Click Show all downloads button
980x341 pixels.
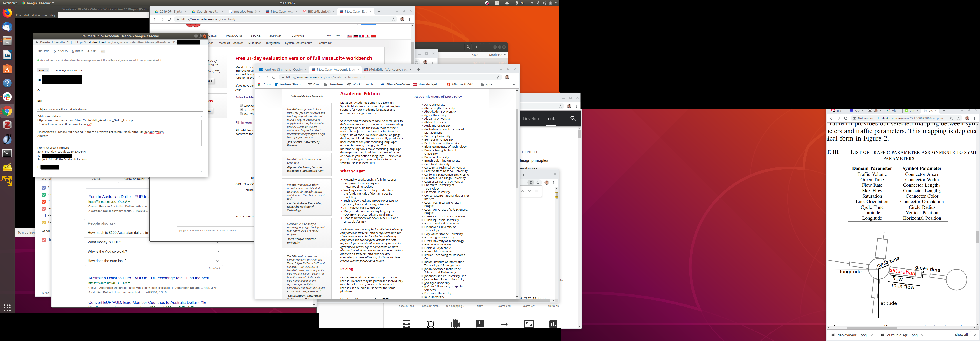tap(961, 335)
